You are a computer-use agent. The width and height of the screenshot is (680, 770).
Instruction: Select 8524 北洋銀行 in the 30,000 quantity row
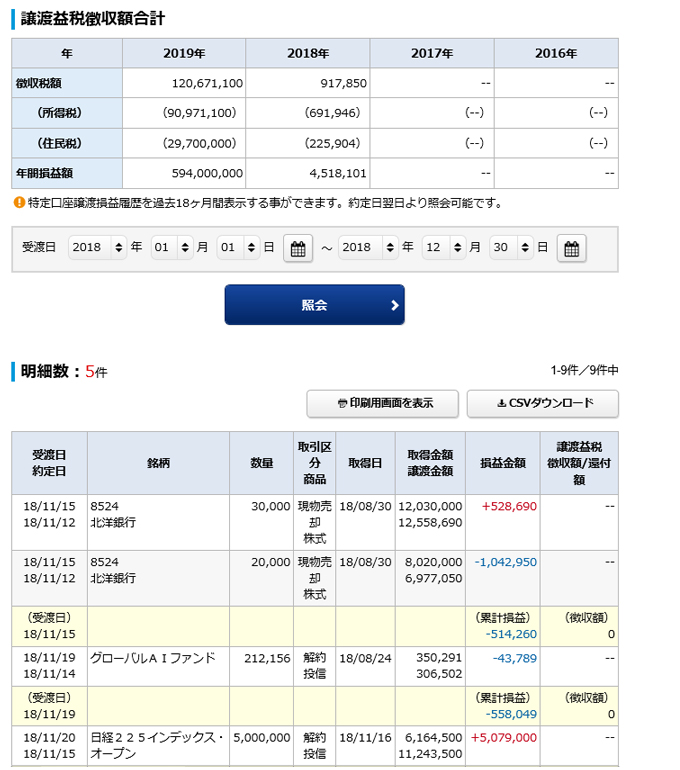(113, 515)
